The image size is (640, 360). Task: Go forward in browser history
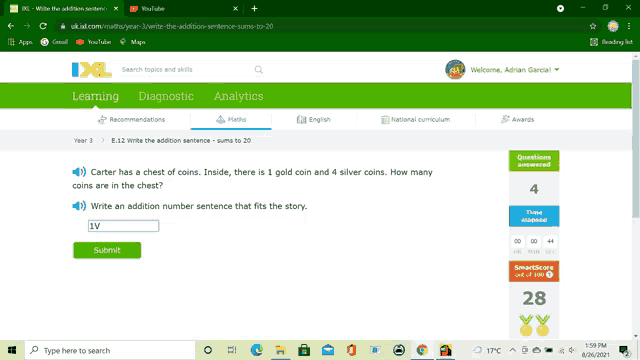[27, 26]
